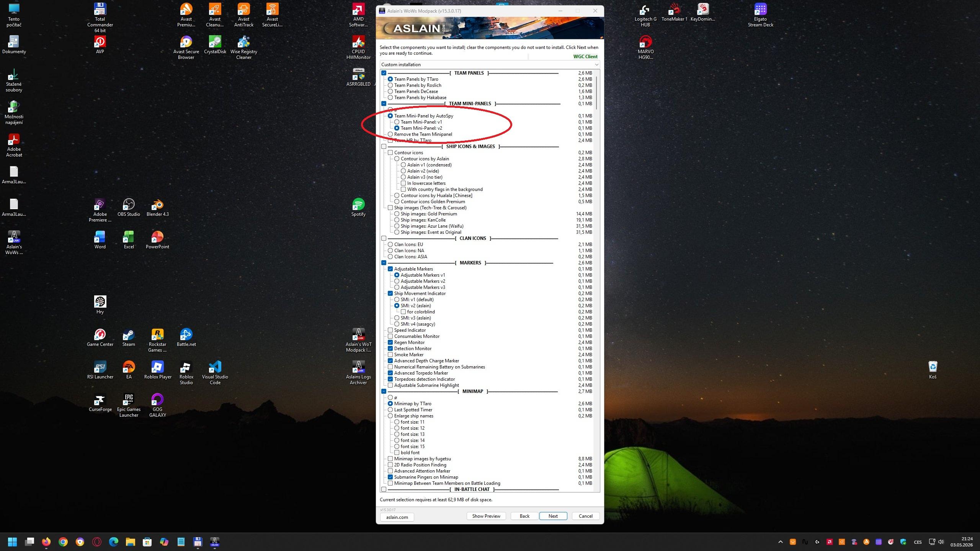
Task: Enable 2D Radio Position Finding checkbox
Action: click(x=390, y=465)
